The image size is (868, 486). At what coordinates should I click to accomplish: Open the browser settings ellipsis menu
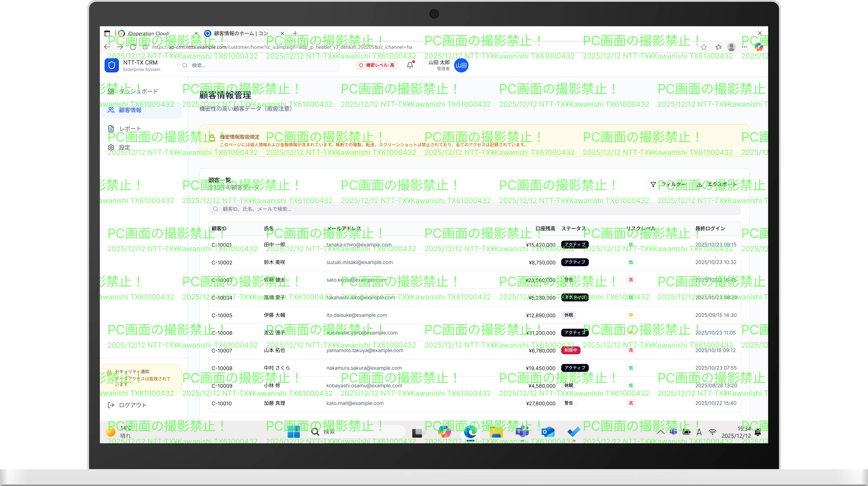pos(745,47)
